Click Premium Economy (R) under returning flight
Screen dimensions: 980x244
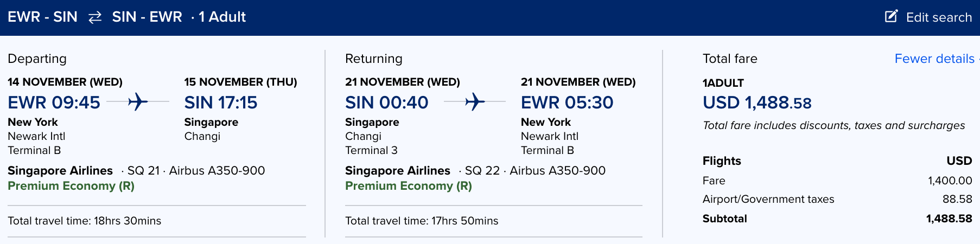click(x=409, y=186)
